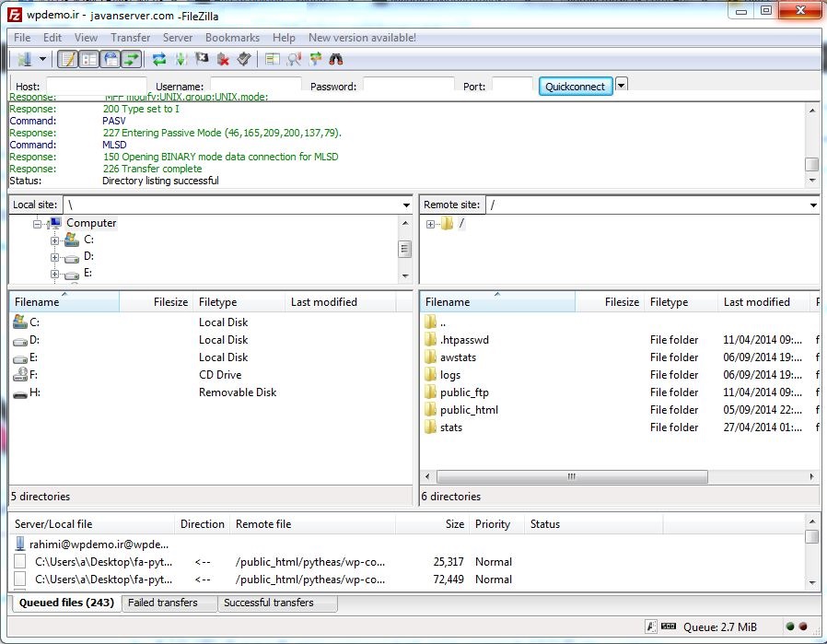Open the Transfer menu
Screen dimensions: 827x644
pyautogui.click(x=130, y=38)
